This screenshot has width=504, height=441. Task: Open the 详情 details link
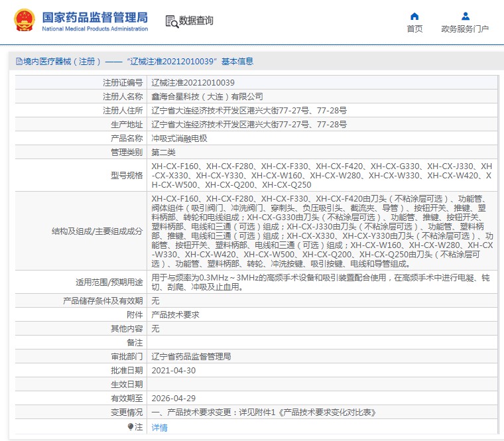click(x=159, y=428)
